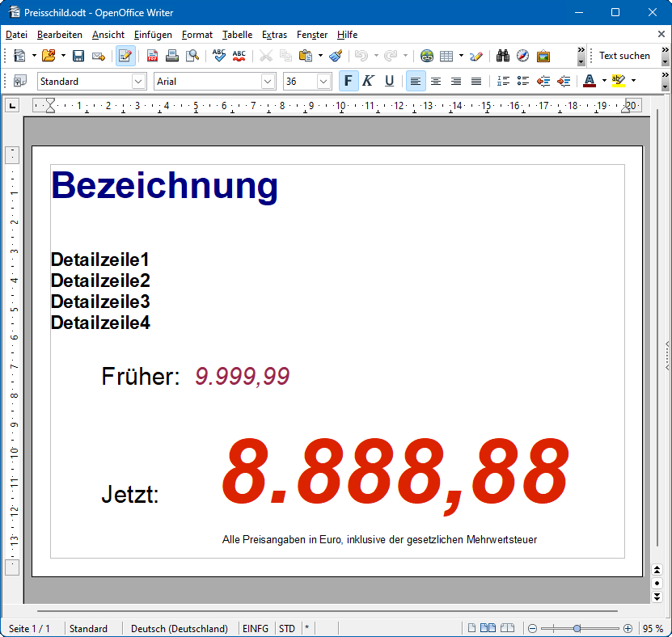Click the Save document icon
This screenshot has height=637, width=672.
coord(78,56)
